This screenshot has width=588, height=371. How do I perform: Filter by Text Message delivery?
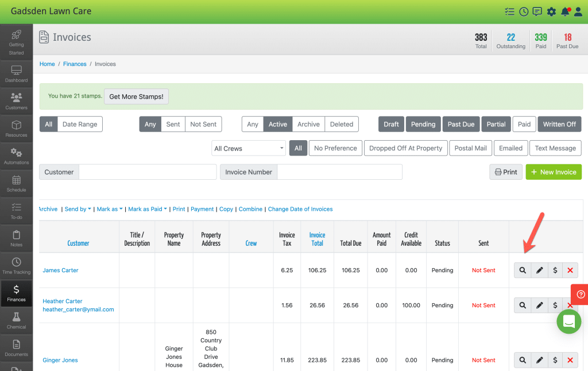tap(555, 148)
